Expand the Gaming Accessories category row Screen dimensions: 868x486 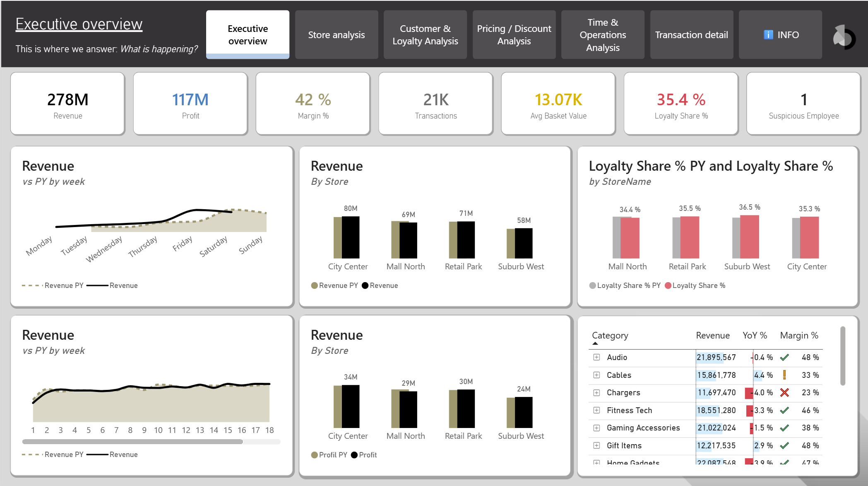pos(596,428)
